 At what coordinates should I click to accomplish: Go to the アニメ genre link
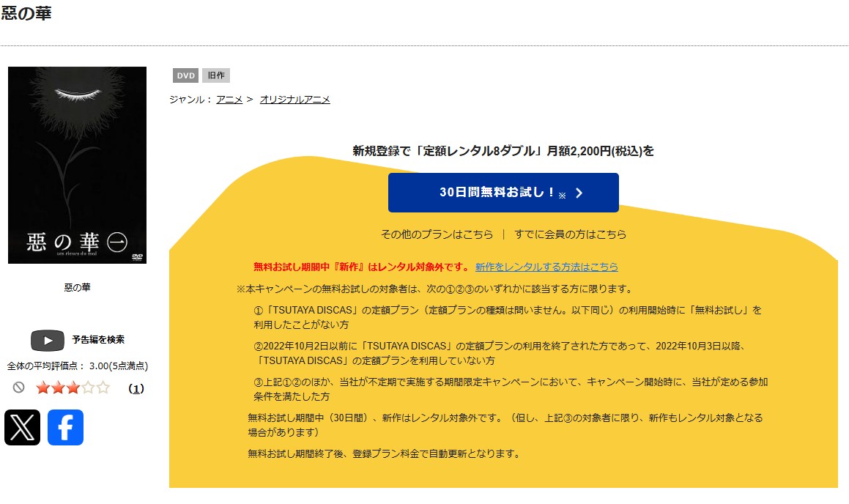click(x=229, y=100)
